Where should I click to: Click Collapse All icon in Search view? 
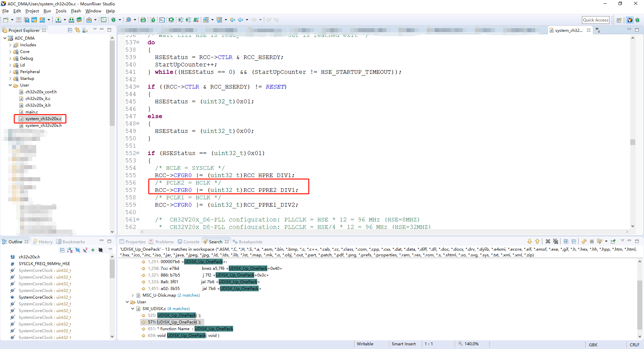574,241
